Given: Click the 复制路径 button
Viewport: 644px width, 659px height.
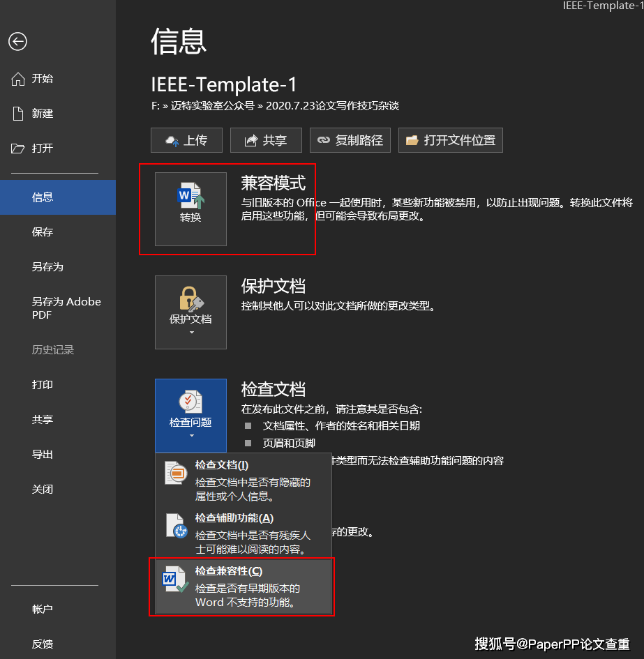Looking at the screenshot, I should click(350, 140).
